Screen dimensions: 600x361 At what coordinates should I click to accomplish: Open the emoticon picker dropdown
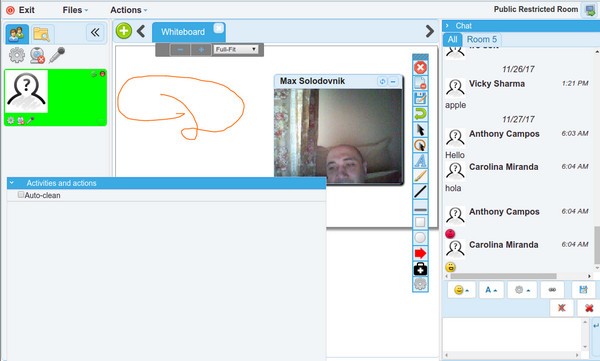pos(461,290)
